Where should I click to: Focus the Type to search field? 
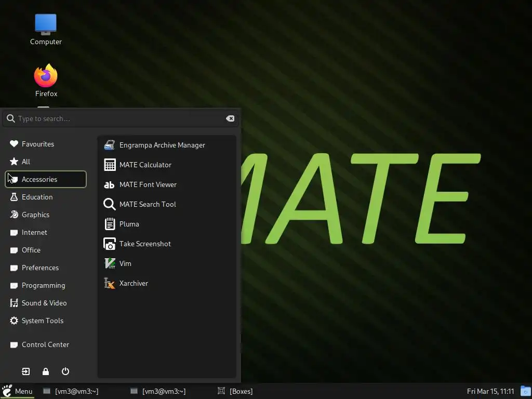tap(121, 118)
